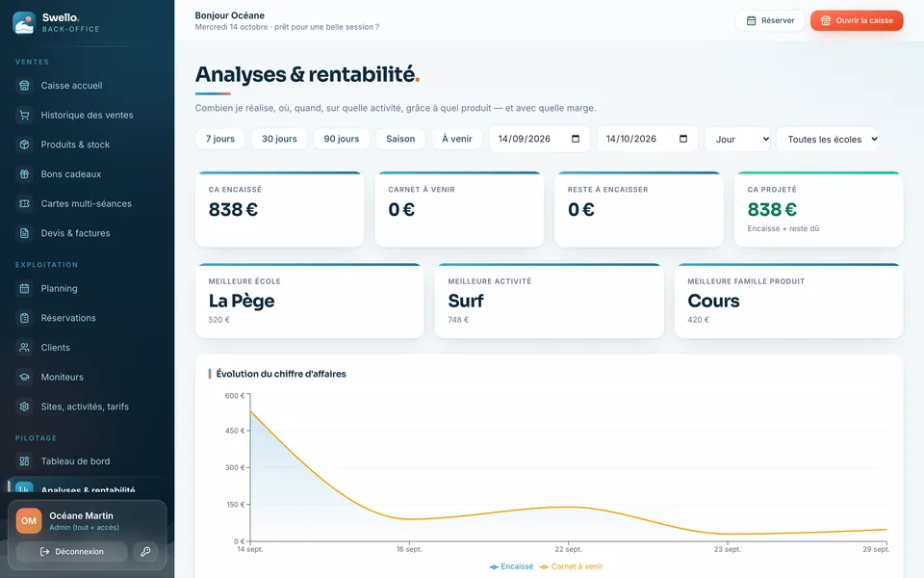Image resolution: width=924 pixels, height=578 pixels.
Task: Click the Évolution du chiffre d'affaires heading
Action: point(281,374)
